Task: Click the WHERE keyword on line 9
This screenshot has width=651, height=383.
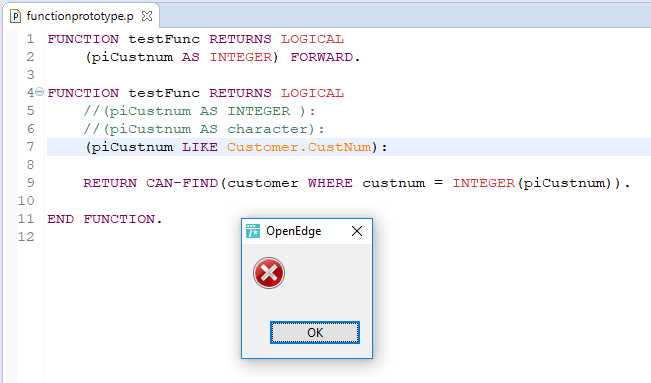Action: click(330, 183)
